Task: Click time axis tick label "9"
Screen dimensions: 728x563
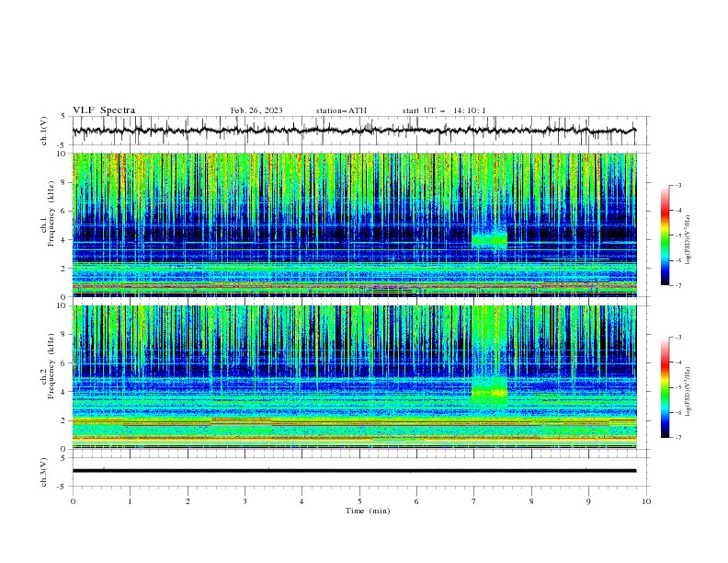Action: pyautogui.click(x=588, y=501)
